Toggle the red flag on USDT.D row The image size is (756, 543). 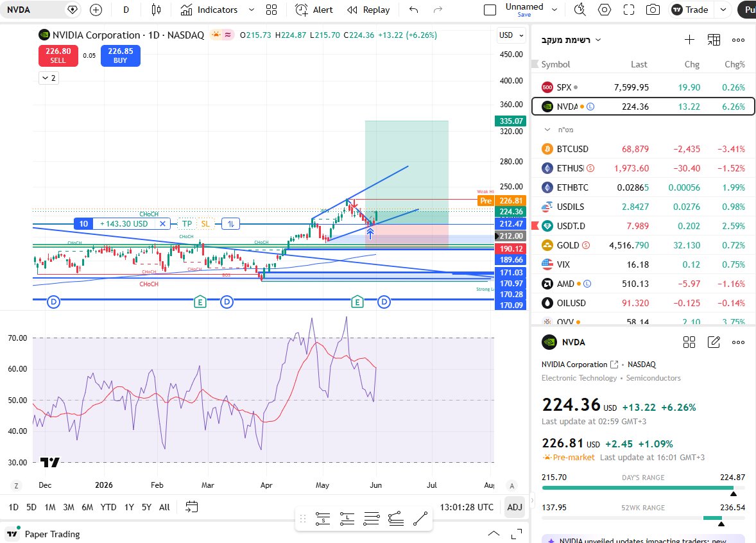[x=534, y=226]
